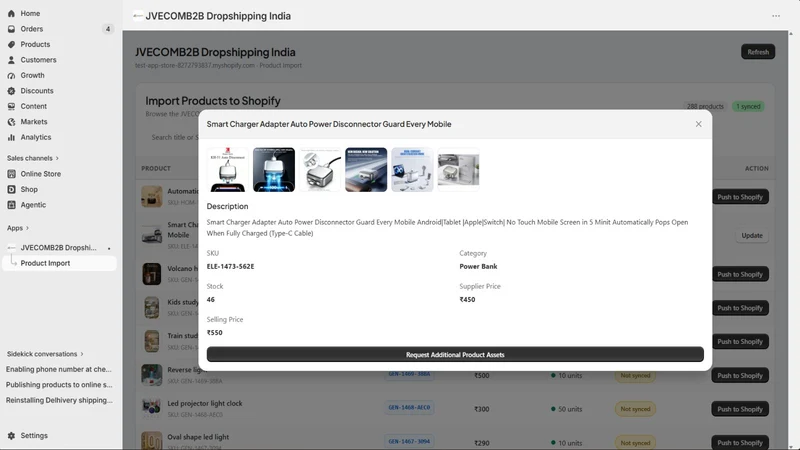The image size is (800, 450).
Task: Click the Products tag icon
Action: point(11,44)
